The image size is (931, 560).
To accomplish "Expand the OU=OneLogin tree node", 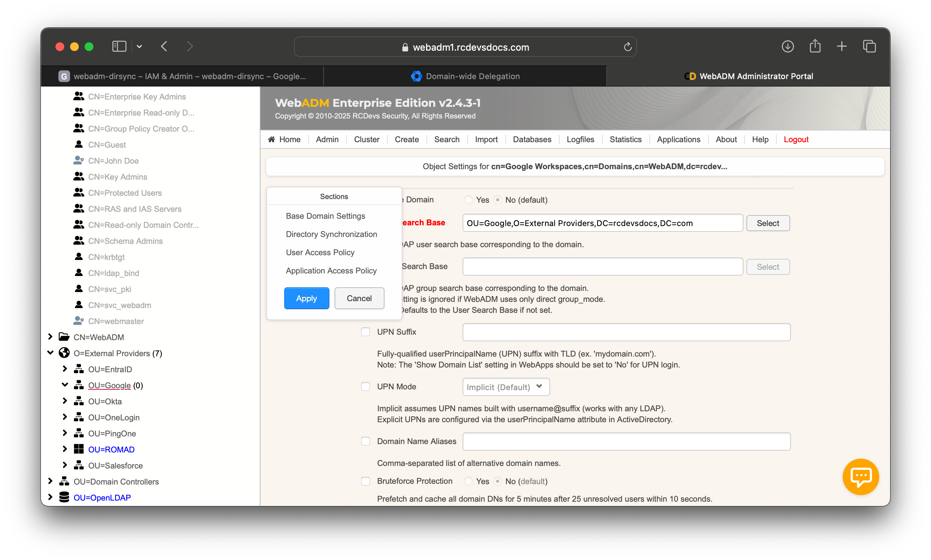I will 65,417.
